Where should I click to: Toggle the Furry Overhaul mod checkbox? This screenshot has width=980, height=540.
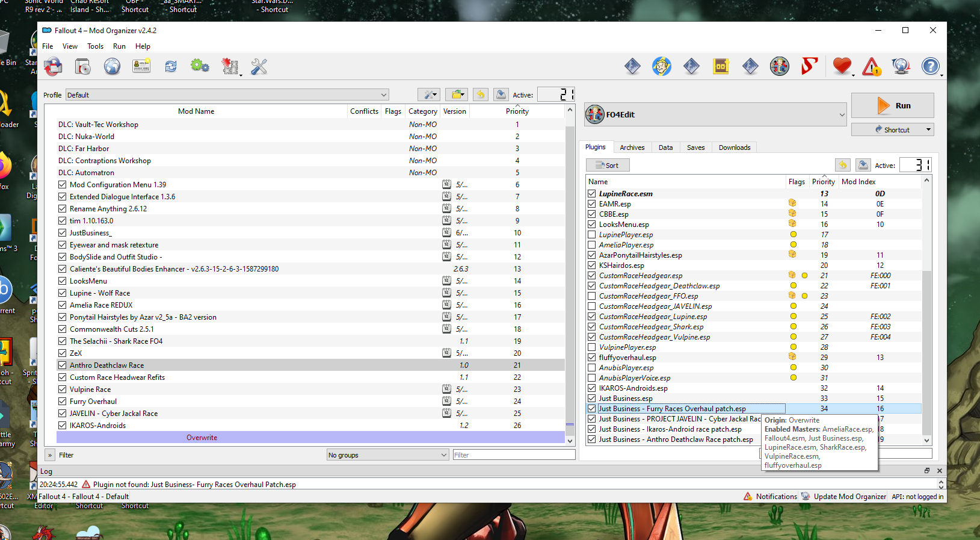(63, 402)
